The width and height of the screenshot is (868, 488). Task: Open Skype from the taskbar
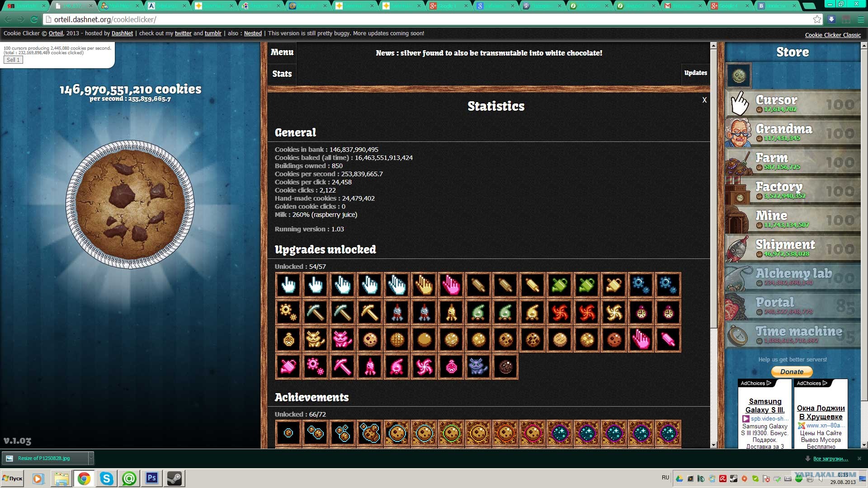[107, 478]
